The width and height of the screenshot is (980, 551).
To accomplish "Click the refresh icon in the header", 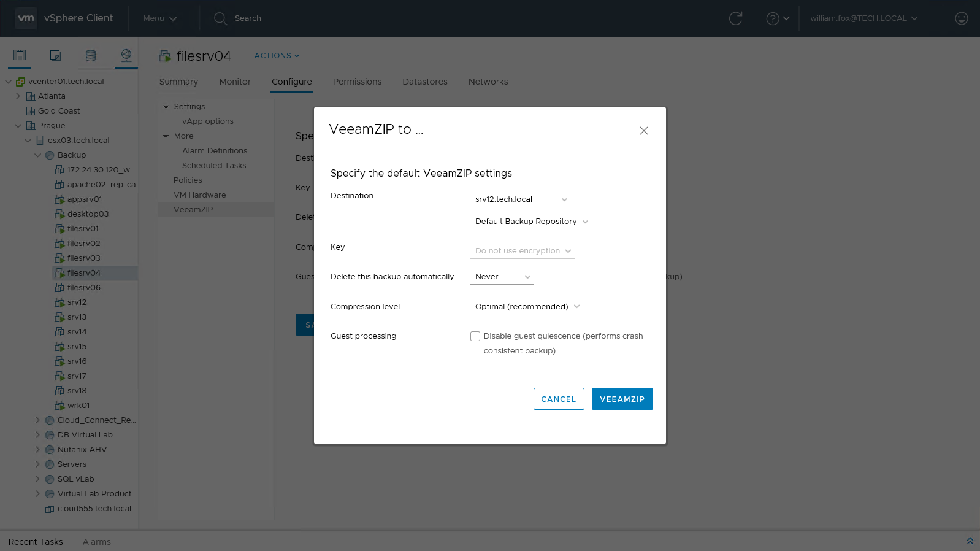I will [x=735, y=18].
